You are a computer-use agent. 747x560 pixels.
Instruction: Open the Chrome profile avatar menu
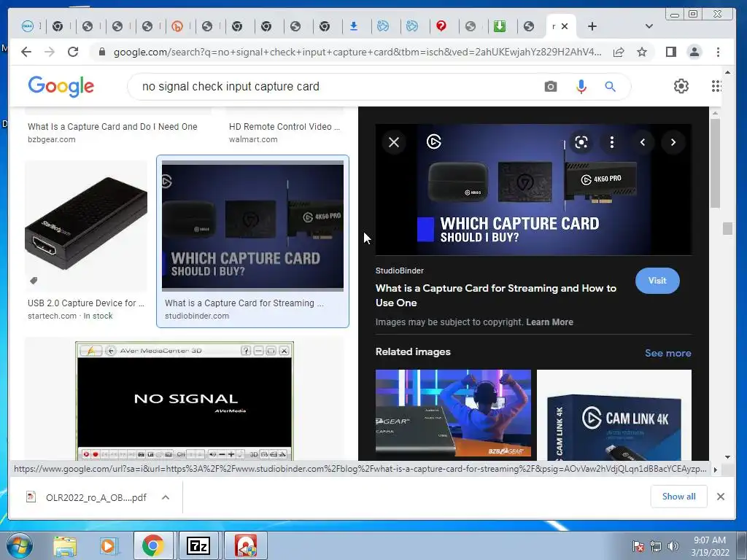pyautogui.click(x=694, y=52)
